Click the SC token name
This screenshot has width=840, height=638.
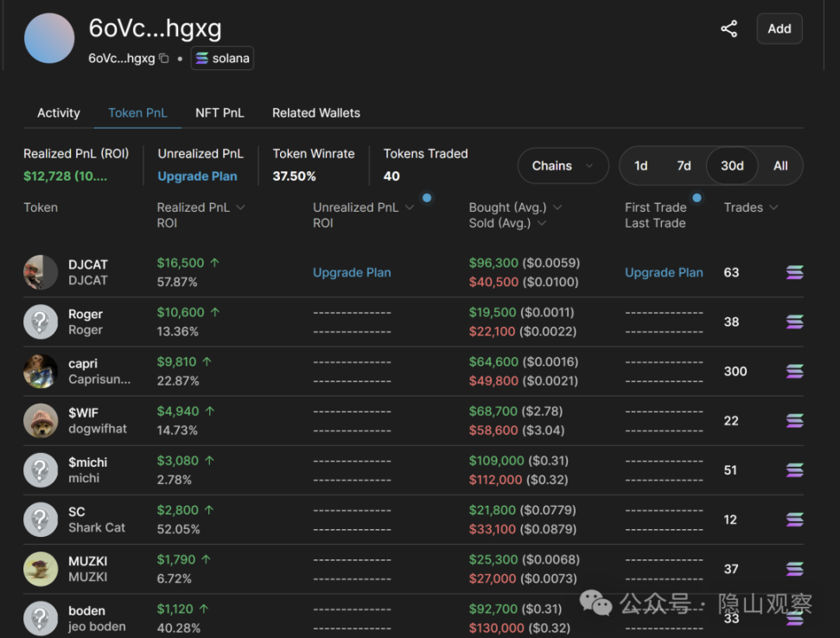coord(77,512)
